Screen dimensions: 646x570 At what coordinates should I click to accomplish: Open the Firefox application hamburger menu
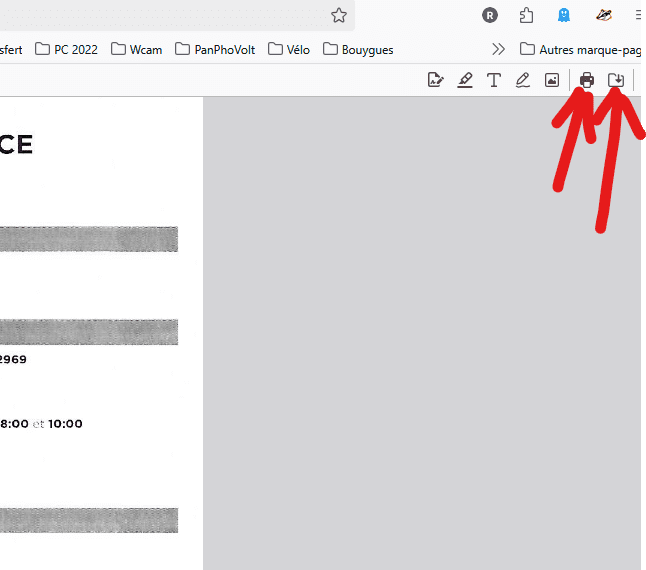(x=639, y=16)
